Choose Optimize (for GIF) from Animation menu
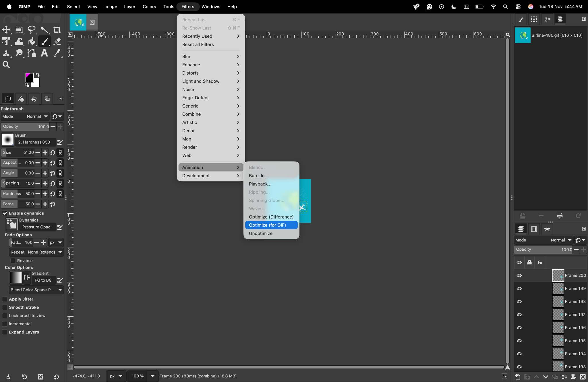 pos(271,225)
